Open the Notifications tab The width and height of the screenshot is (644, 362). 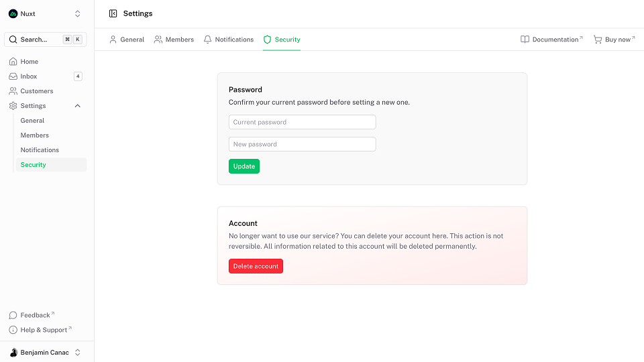coord(229,40)
